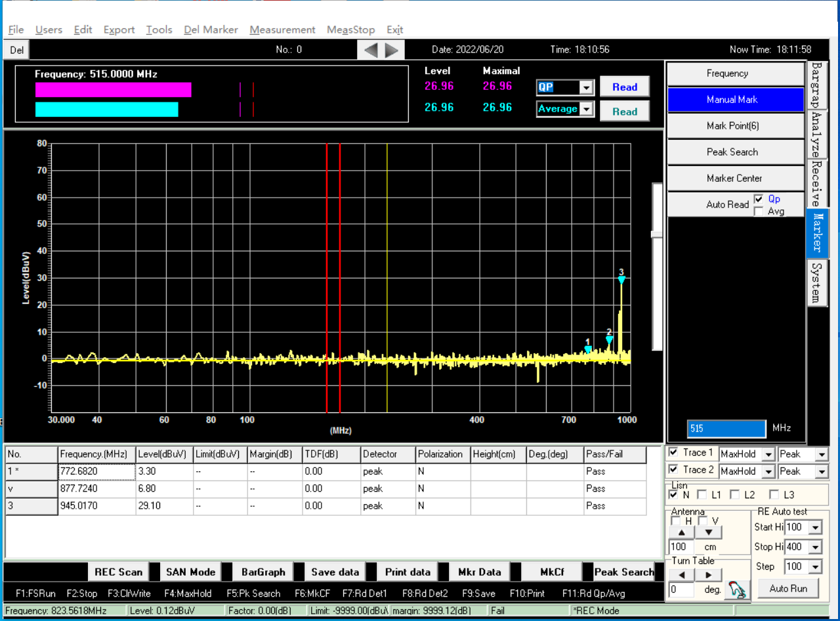Uncheck the Trace 1 checkbox

pyautogui.click(x=673, y=452)
